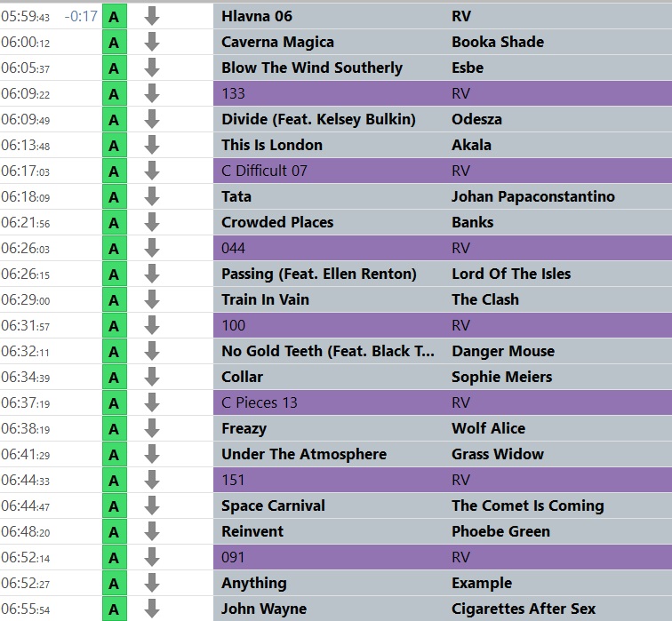Select Divide (Feat. Kelsey Bulkin) title
The image size is (672, 621).
(x=318, y=119)
